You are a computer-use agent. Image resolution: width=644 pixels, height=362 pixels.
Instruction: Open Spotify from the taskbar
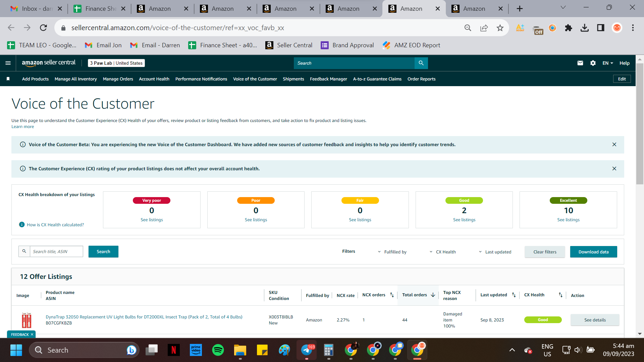pos(218,350)
